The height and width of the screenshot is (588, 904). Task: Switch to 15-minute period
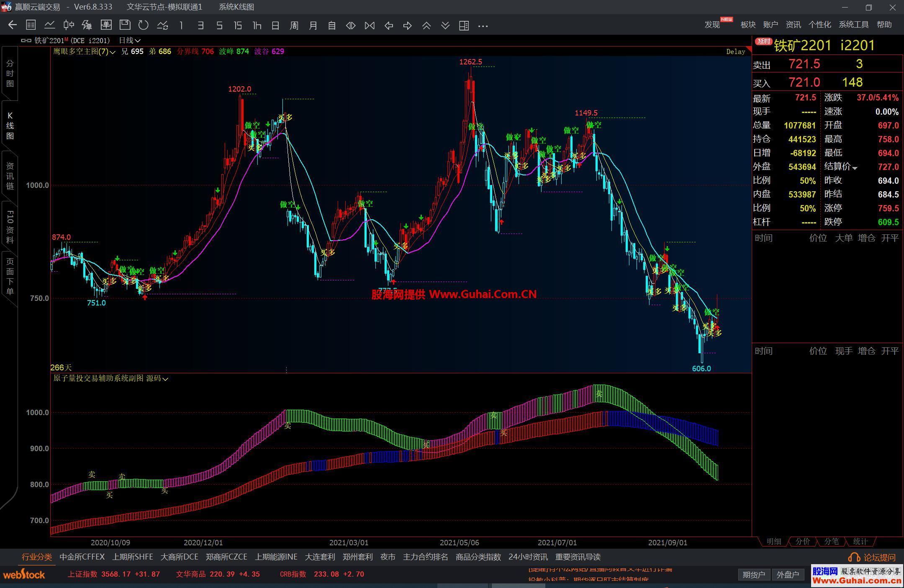(x=238, y=26)
